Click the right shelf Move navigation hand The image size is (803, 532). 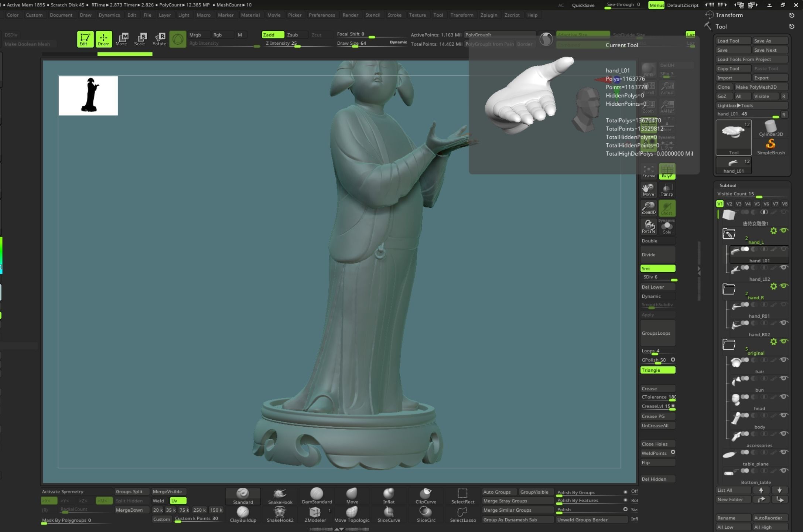649,190
